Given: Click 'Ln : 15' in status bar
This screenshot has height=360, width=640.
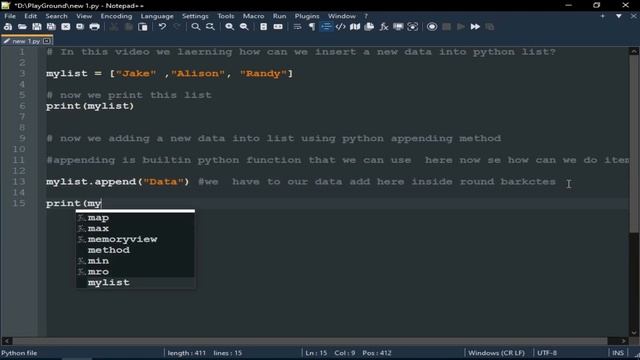Looking at the screenshot, I should tap(316, 353).
